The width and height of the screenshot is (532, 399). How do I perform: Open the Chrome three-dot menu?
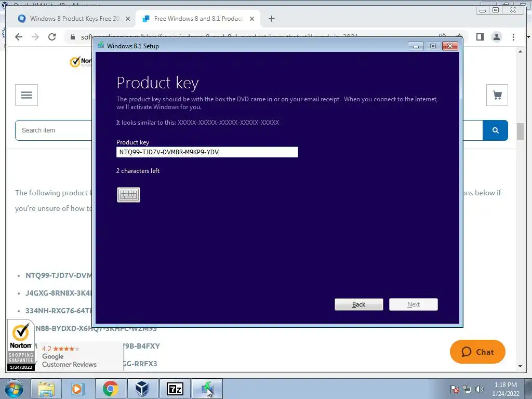coord(513,37)
